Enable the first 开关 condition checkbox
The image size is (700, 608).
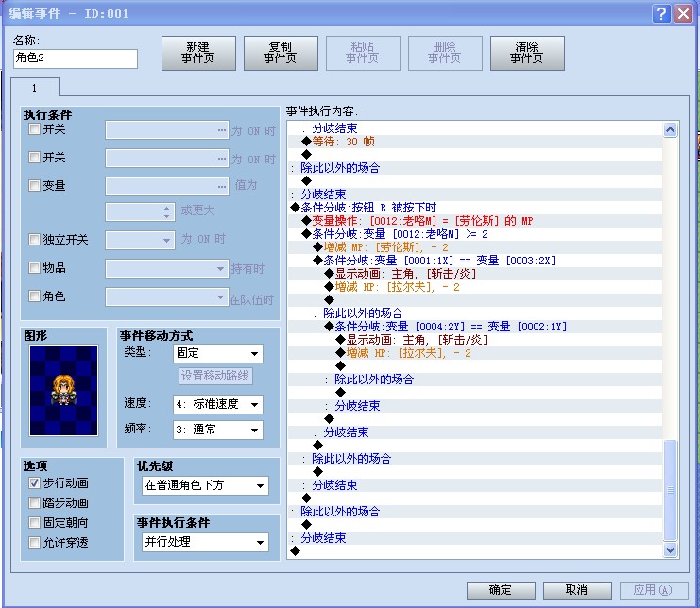[x=34, y=129]
